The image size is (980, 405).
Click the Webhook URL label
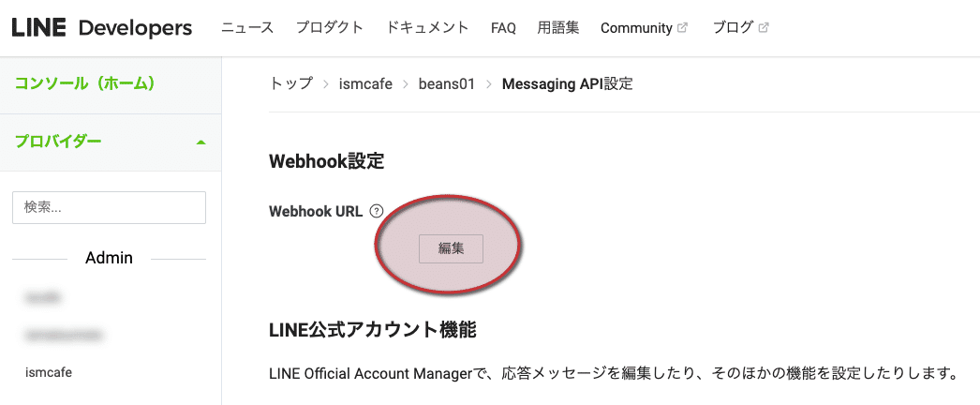click(x=316, y=211)
